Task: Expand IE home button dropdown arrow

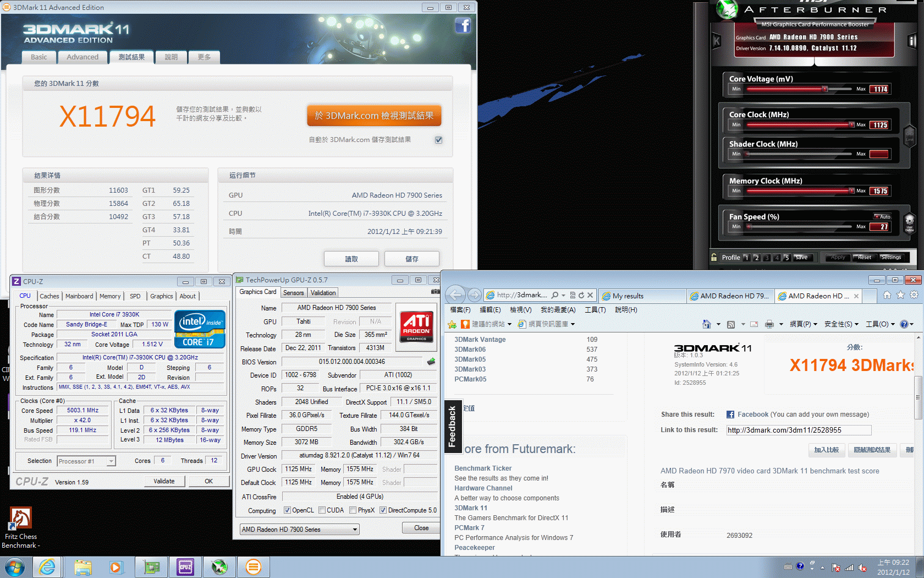Action: click(x=718, y=324)
